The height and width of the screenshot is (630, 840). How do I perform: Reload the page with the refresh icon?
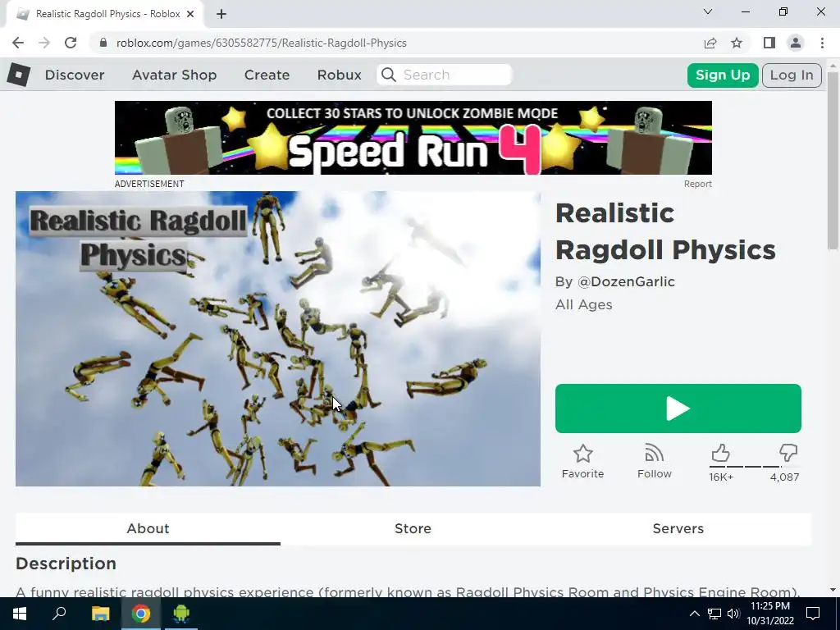pyautogui.click(x=71, y=43)
